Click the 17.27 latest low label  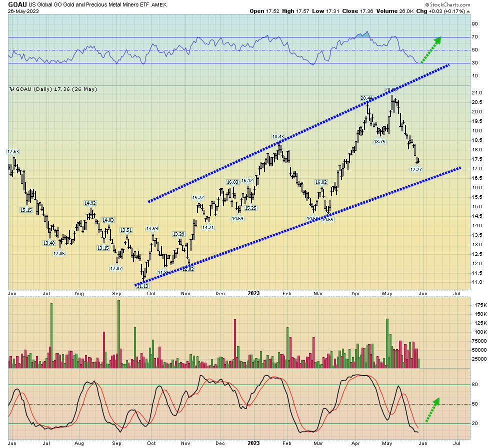[x=416, y=170]
